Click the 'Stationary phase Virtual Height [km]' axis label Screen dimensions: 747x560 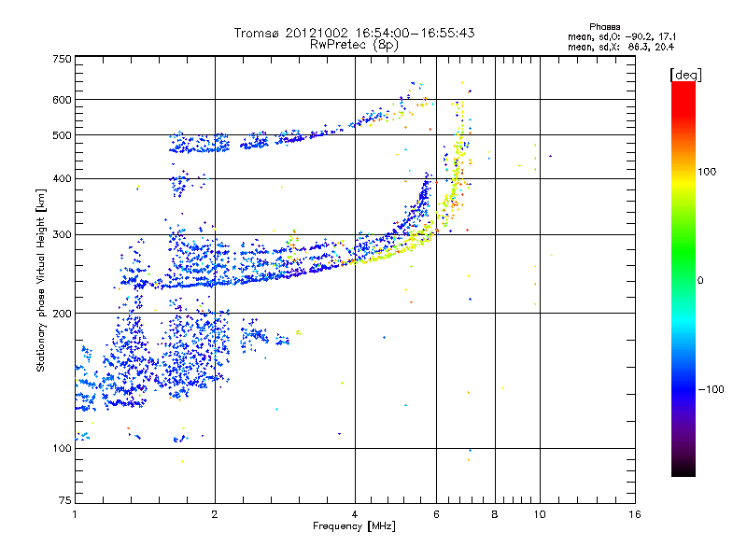click(x=40, y=281)
